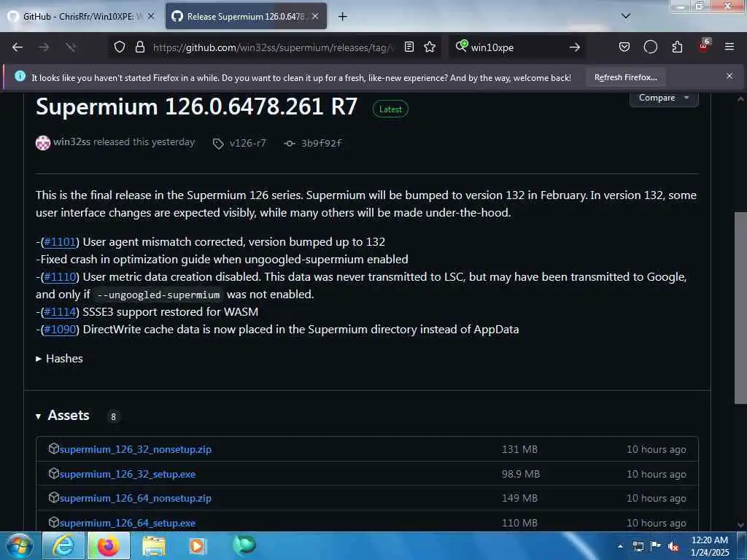Open the Firefox account circle icon

click(x=650, y=47)
